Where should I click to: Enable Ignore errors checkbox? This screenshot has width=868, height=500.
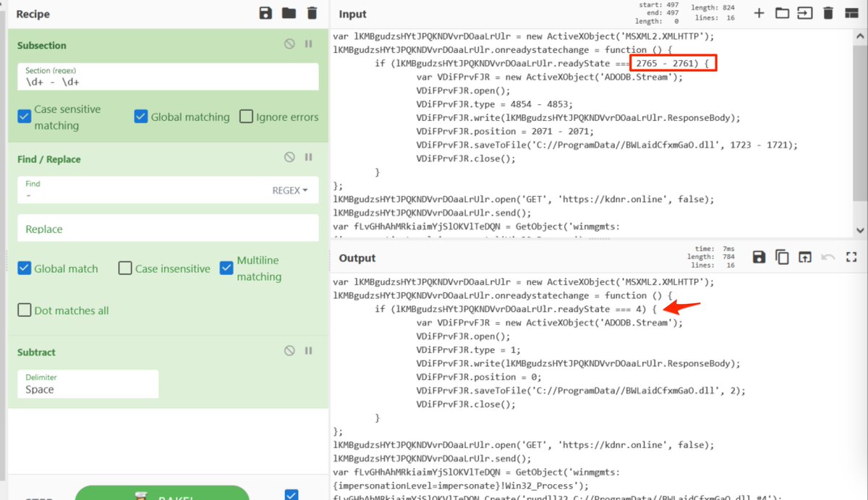coord(246,116)
